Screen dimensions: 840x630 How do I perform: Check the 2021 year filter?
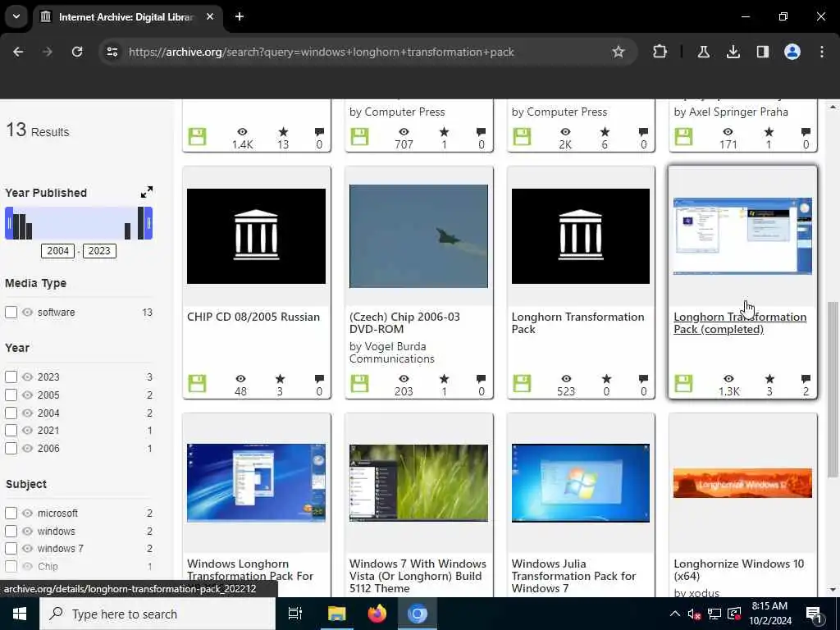(x=11, y=431)
